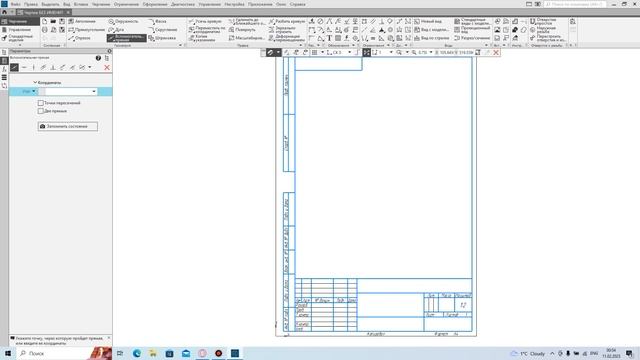Open help for the current command
640x360 pixels.
tap(98, 58)
